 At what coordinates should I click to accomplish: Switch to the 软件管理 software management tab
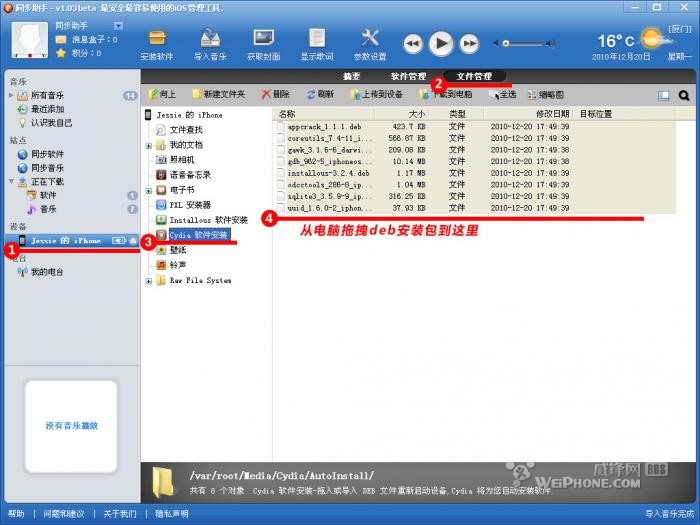[x=408, y=76]
